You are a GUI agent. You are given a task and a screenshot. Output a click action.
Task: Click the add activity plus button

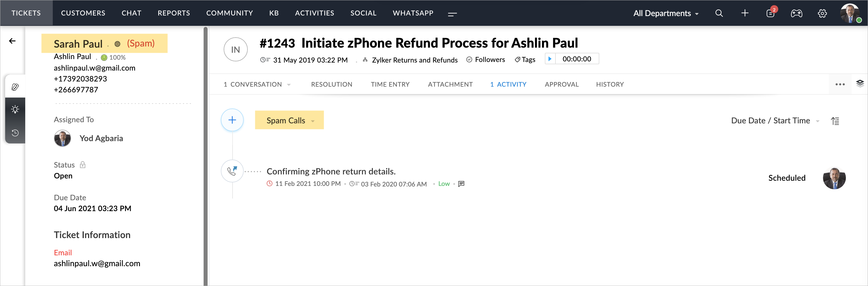pos(232,120)
